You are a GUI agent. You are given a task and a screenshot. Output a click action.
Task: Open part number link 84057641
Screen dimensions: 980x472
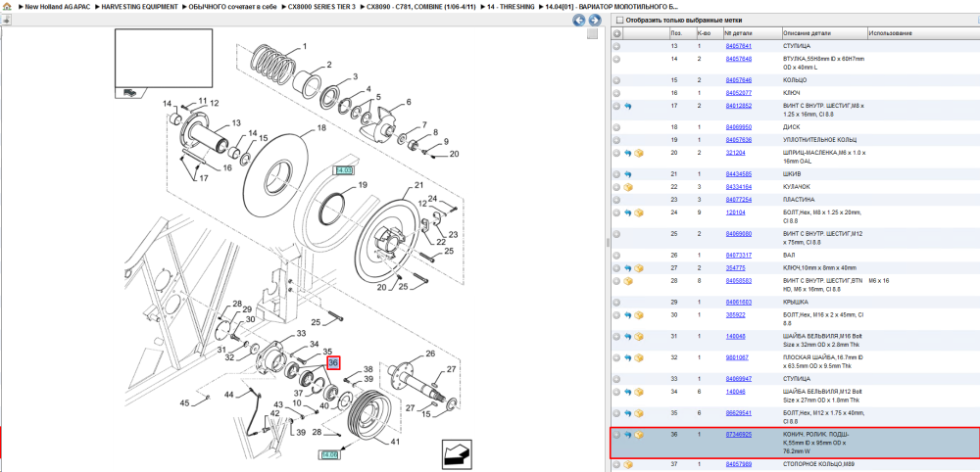click(739, 46)
